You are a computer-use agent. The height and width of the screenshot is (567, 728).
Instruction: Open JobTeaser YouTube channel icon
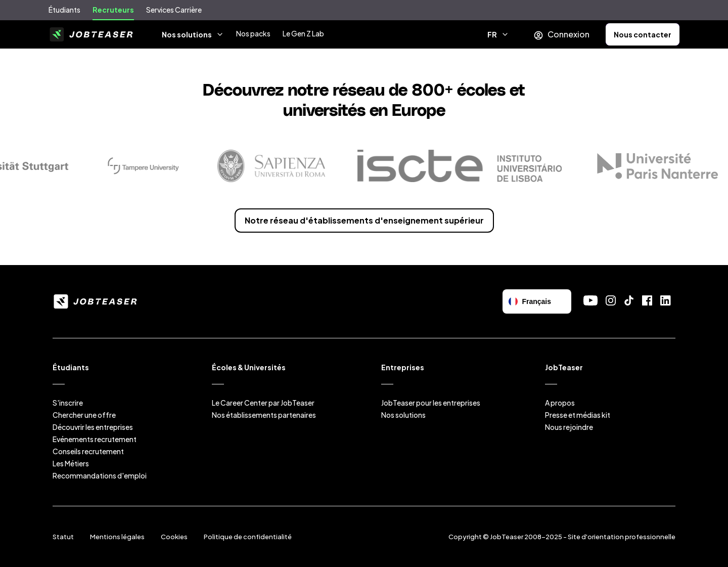point(590,300)
